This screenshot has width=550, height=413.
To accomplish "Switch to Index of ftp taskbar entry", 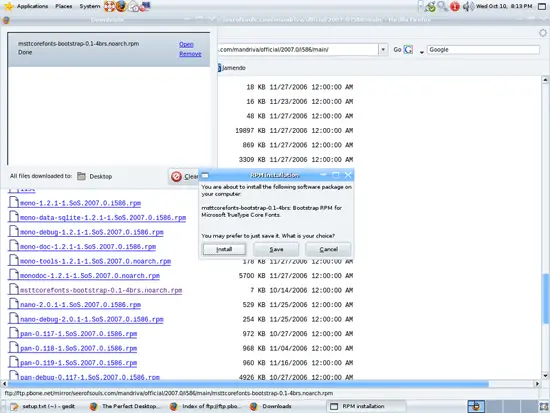I will click(205, 406).
